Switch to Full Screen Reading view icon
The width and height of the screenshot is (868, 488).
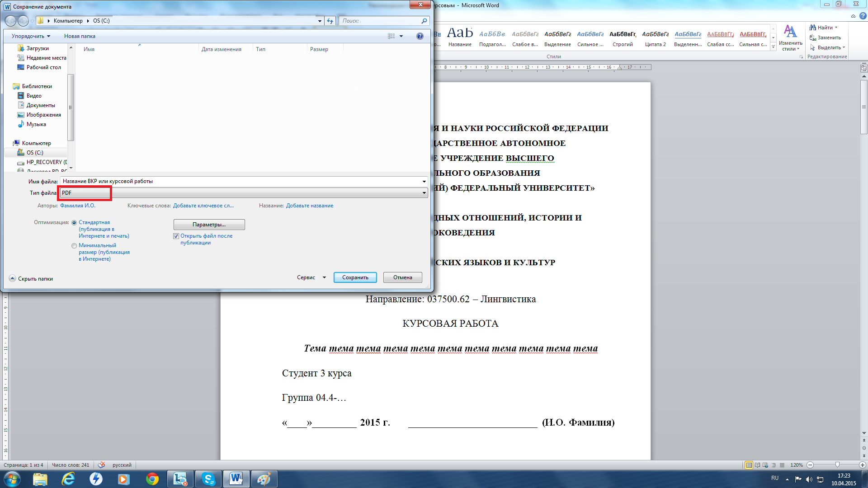(x=757, y=465)
